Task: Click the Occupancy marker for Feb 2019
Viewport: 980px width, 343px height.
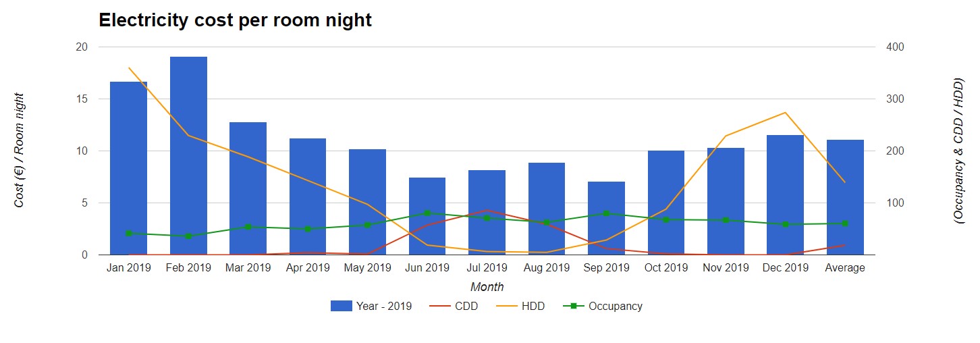Action: coord(188,236)
